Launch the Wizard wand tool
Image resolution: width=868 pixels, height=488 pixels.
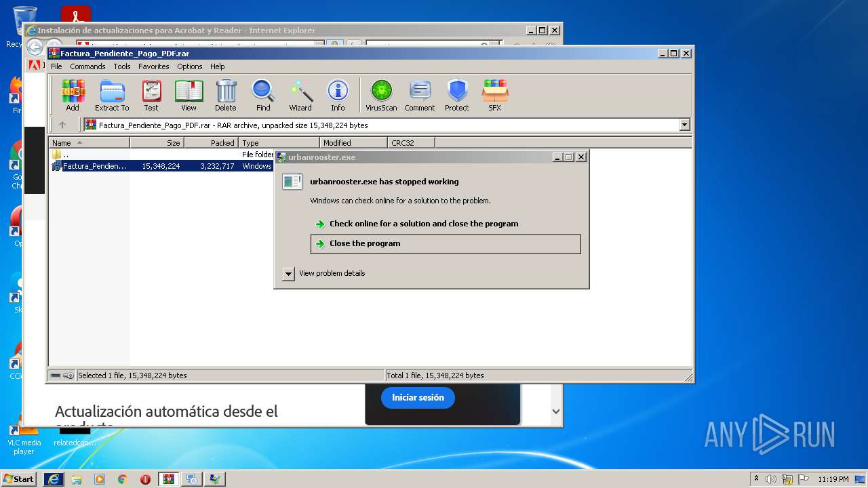click(300, 96)
